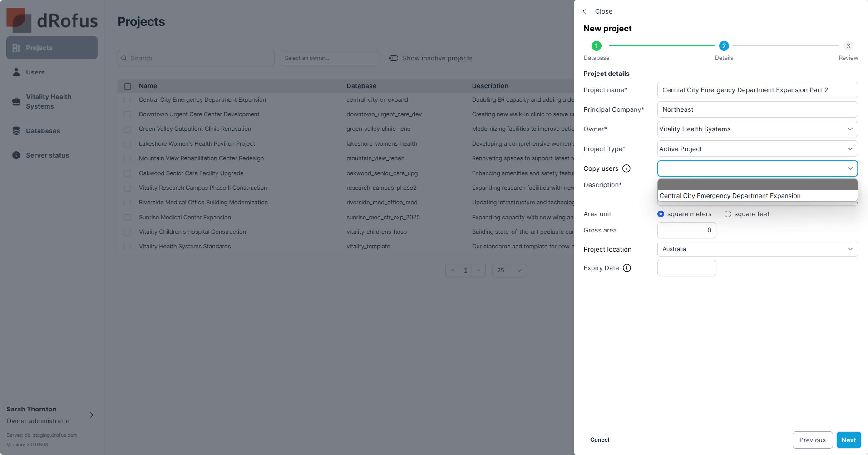Click page 1 in pagination
The height and width of the screenshot is (455, 868).
pos(465,270)
